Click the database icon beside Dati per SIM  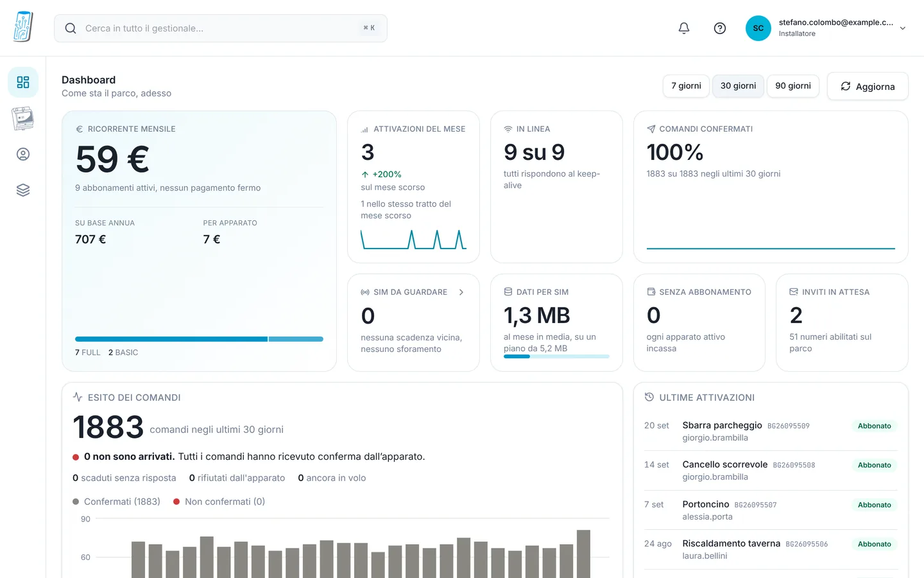coord(508,292)
